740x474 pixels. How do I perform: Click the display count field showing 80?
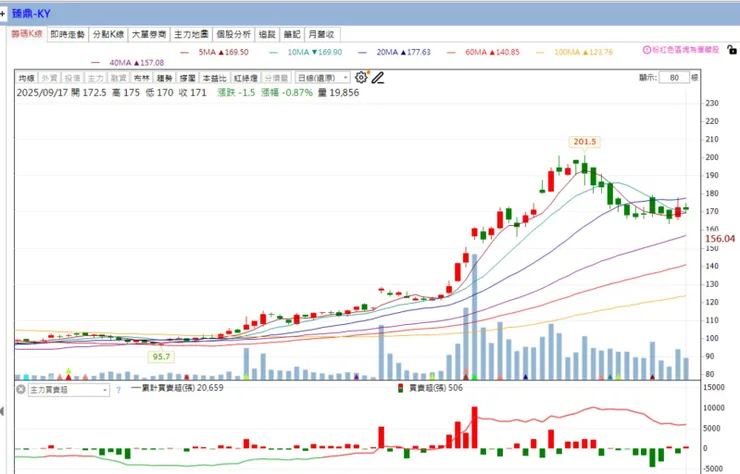pyautogui.click(x=674, y=77)
